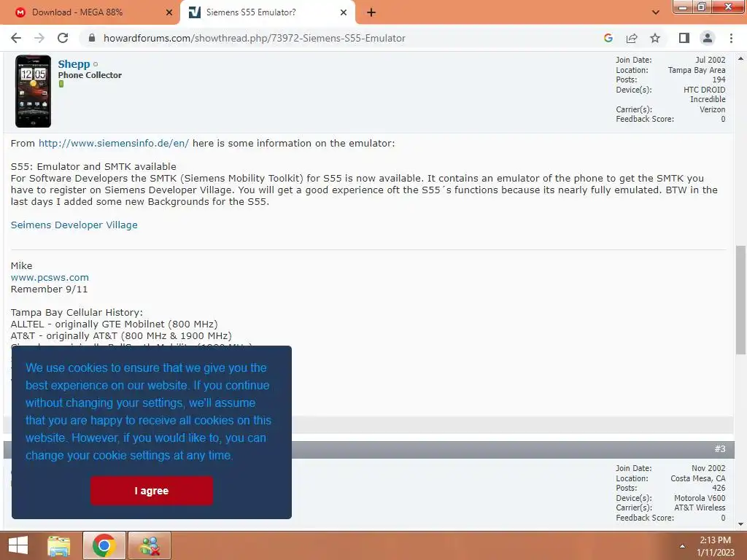Click 'S55: Emulator and SMTK available' heading

[x=93, y=167]
